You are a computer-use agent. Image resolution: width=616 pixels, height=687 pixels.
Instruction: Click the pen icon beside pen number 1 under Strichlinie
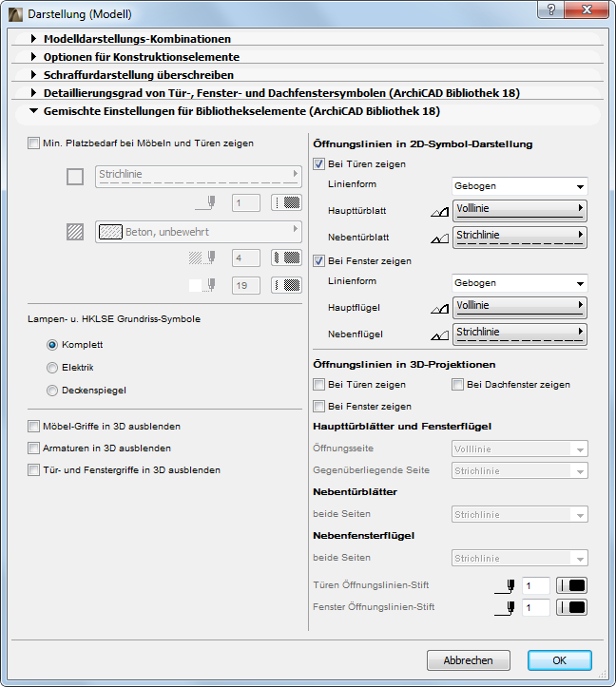tap(206, 202)
